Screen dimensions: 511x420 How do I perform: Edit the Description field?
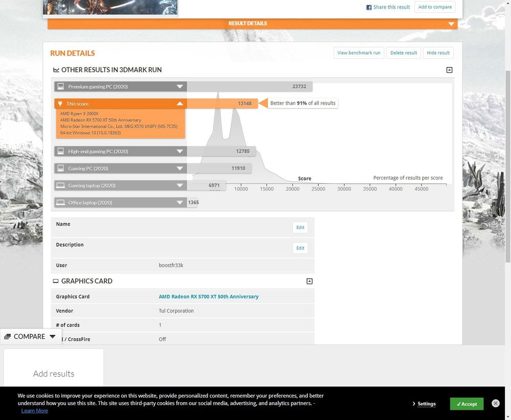300,248
